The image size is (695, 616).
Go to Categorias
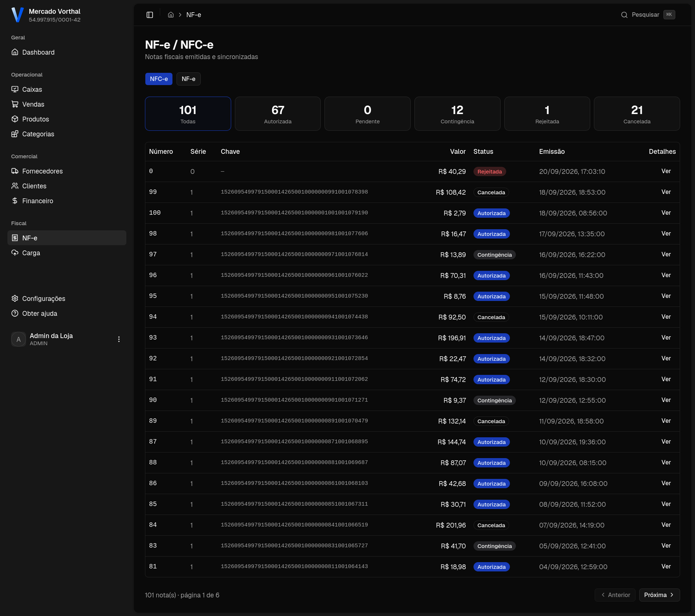[x=67, y=134]
